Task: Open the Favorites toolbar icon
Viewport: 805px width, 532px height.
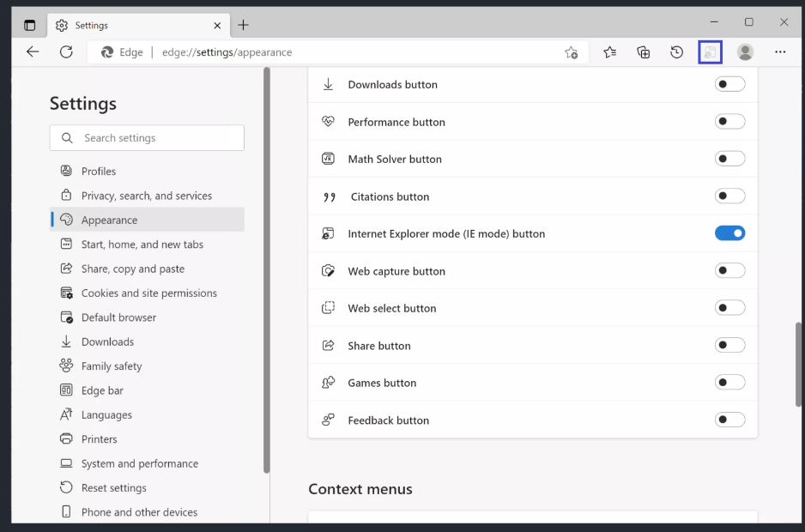Action: [x=609, y=52]
